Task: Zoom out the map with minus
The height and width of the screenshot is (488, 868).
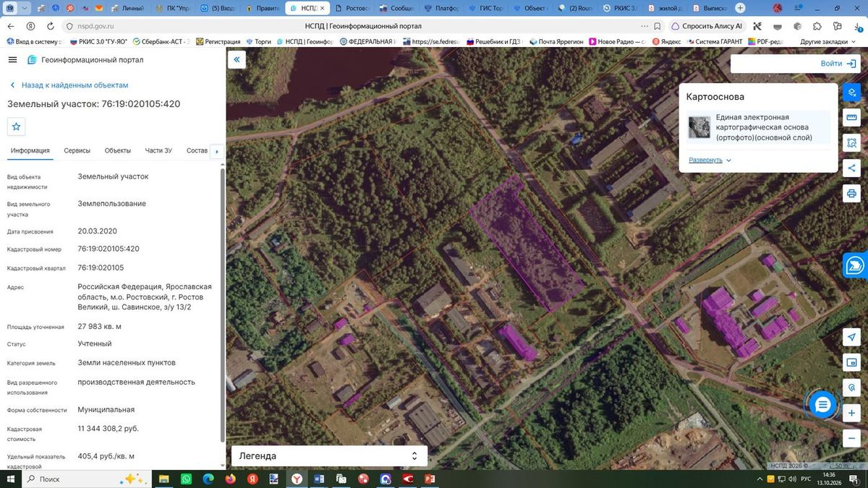Action: tap(852, 438)
